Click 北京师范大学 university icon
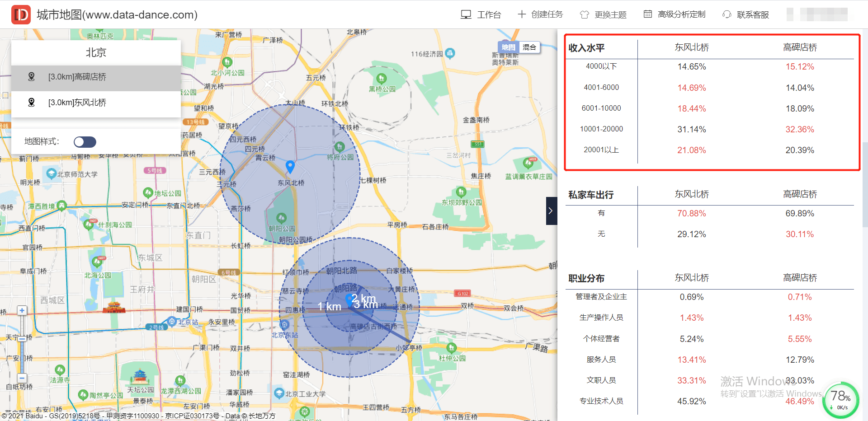This screenshot has height=421, width=868. 51,173
